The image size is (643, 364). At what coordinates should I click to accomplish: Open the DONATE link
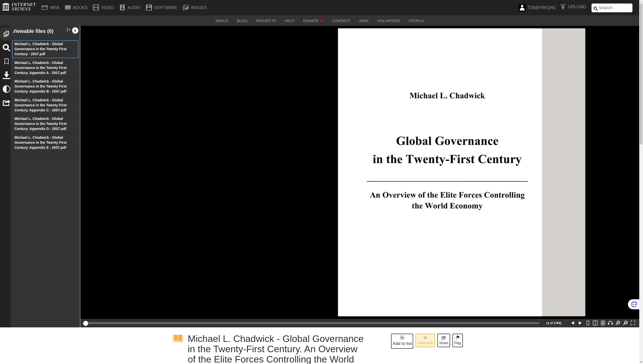pos(313,21)
